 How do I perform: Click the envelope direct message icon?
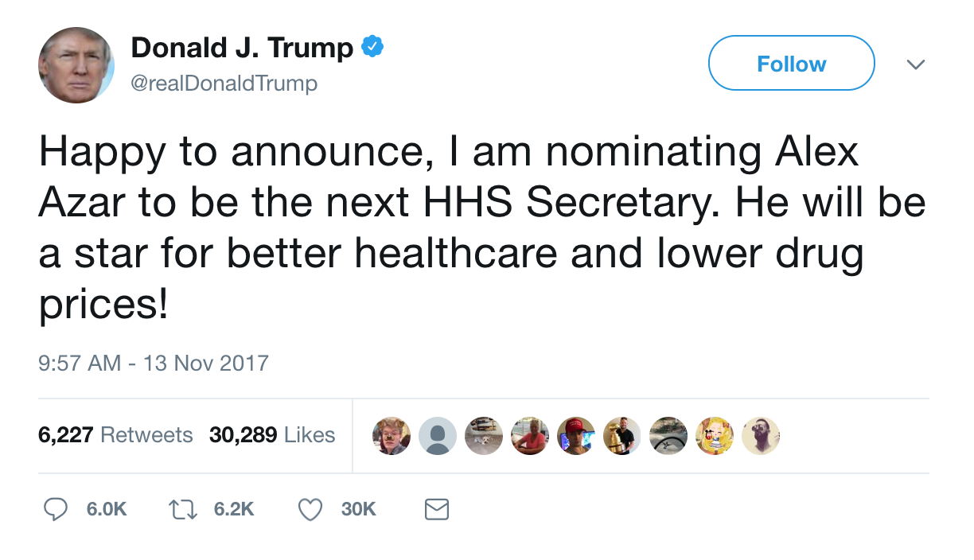(x=437, y=509)
